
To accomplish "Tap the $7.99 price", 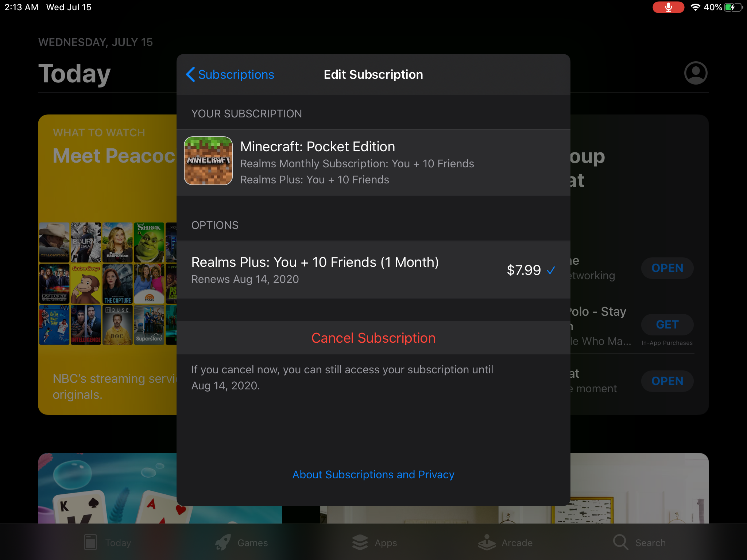I will (524, 270).
